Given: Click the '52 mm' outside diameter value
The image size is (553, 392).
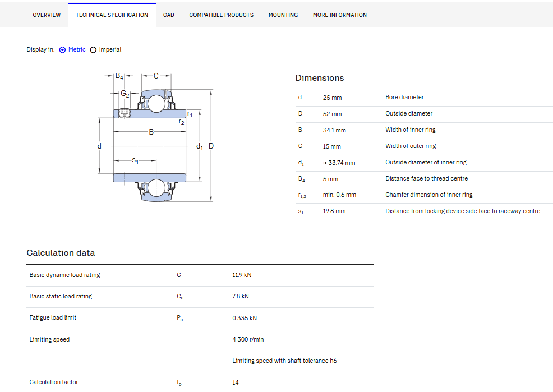Looking at the screenshot, I should coord(332,114).
